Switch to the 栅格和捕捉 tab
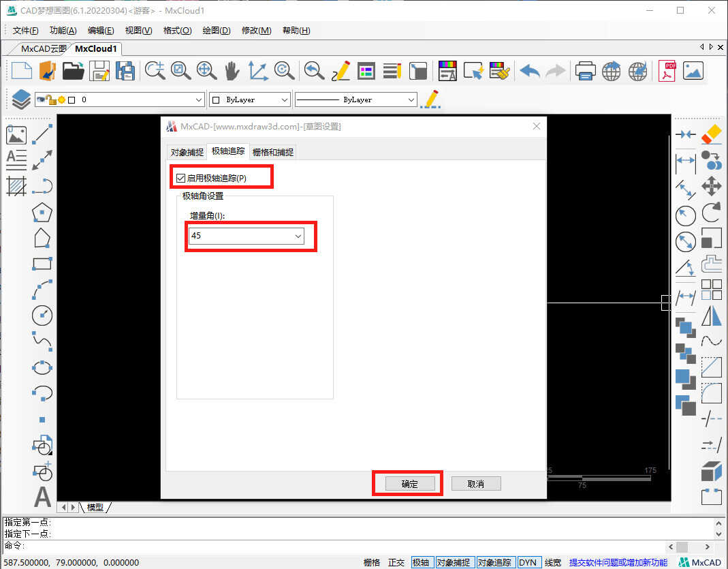This screenshot has width=728, height=569. [x=273, y=152]
